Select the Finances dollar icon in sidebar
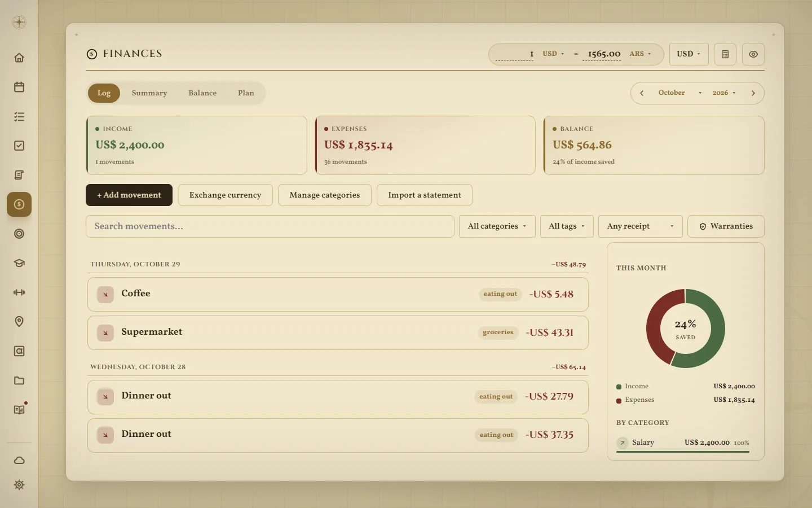Image resolution: width=812 pixels, height=508 pixels. [x=19, y=204]
